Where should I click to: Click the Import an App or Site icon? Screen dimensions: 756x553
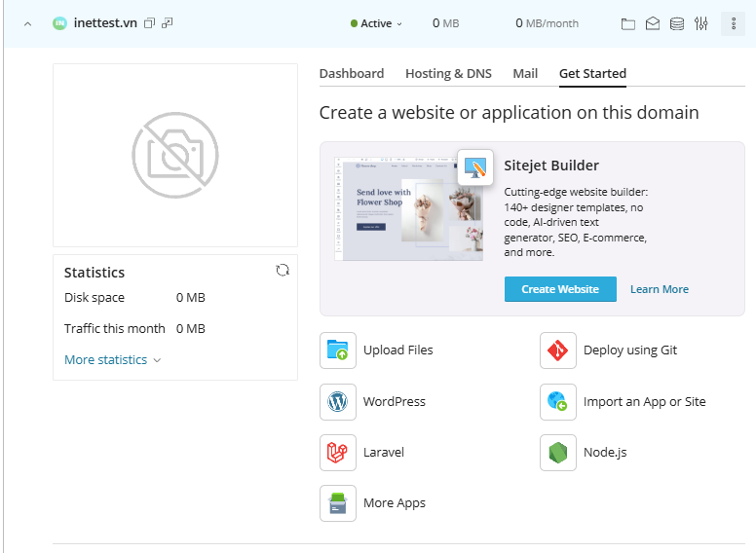558,402
